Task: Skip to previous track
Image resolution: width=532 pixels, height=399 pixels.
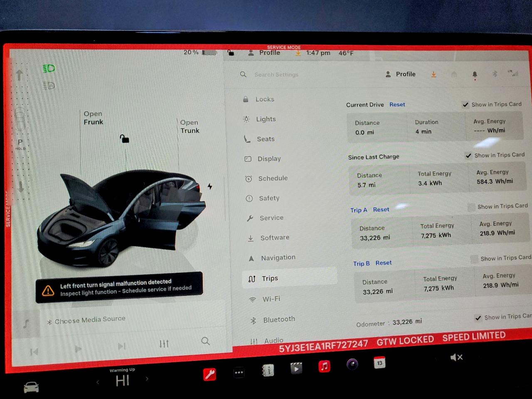Action: tap(34, 352)
